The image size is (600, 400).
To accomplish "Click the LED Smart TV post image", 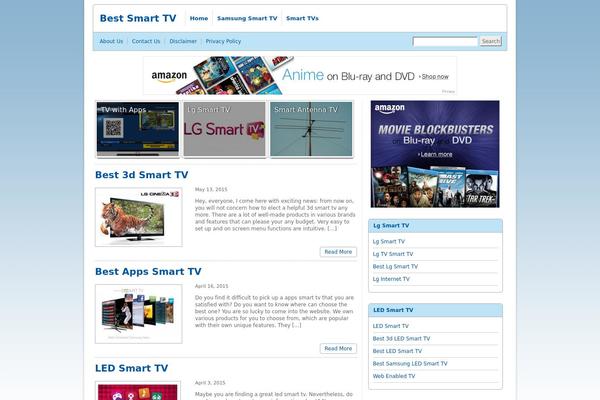I will (x=138, y=391).
